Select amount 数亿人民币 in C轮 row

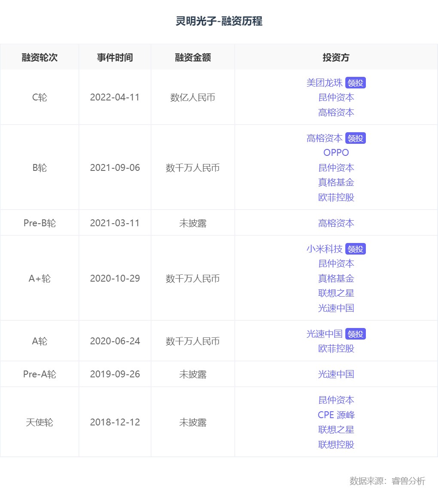[x=193, y=97]
